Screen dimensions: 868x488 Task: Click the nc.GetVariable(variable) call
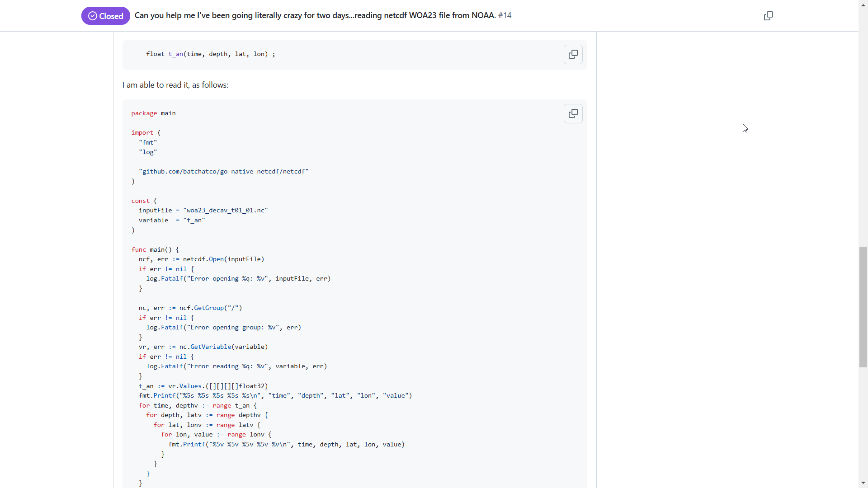click(223, 347)
